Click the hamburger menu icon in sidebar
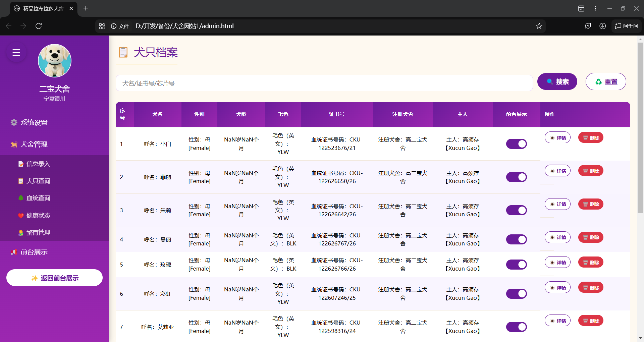644x342 pixels. pos(16,53)
